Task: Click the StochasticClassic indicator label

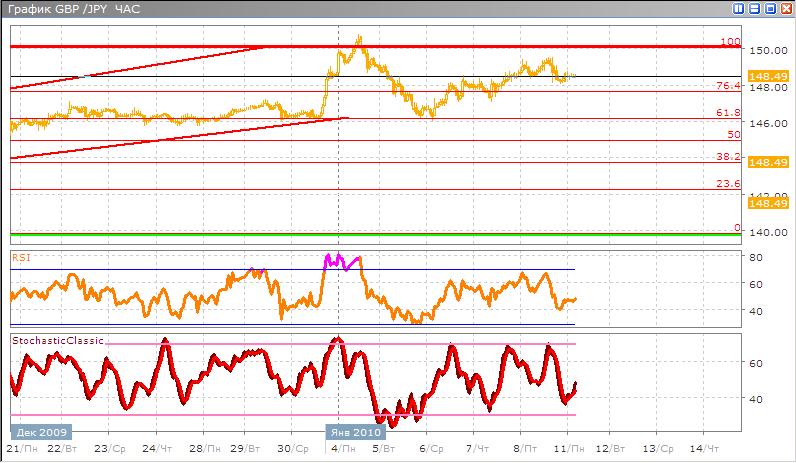Action: point(58,341)
